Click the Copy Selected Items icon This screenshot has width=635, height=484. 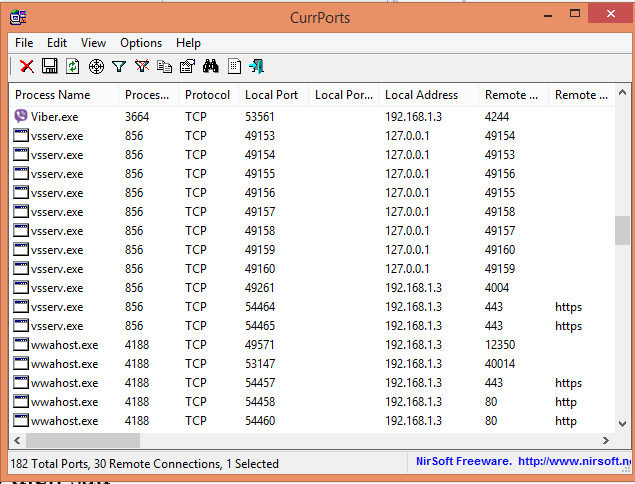click(x=164, y=66)
